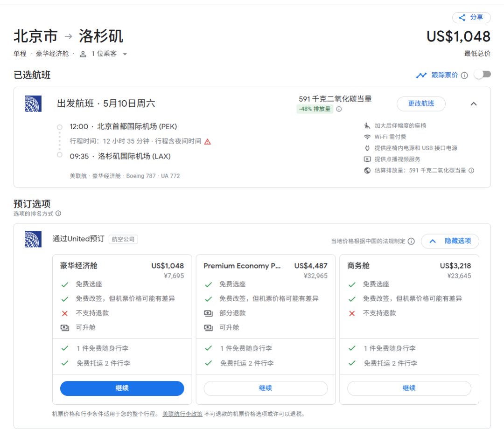This screenshot has height=429, width=504.
Task: Click the info icon beside -48% 排放量
Action: (339, 109)
